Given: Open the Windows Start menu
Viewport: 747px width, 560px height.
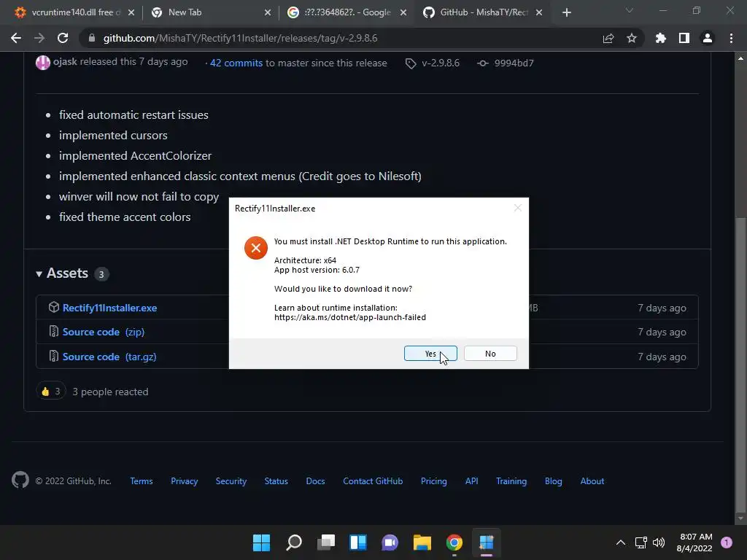Looking at the screenshot, I should pos(261,542).
